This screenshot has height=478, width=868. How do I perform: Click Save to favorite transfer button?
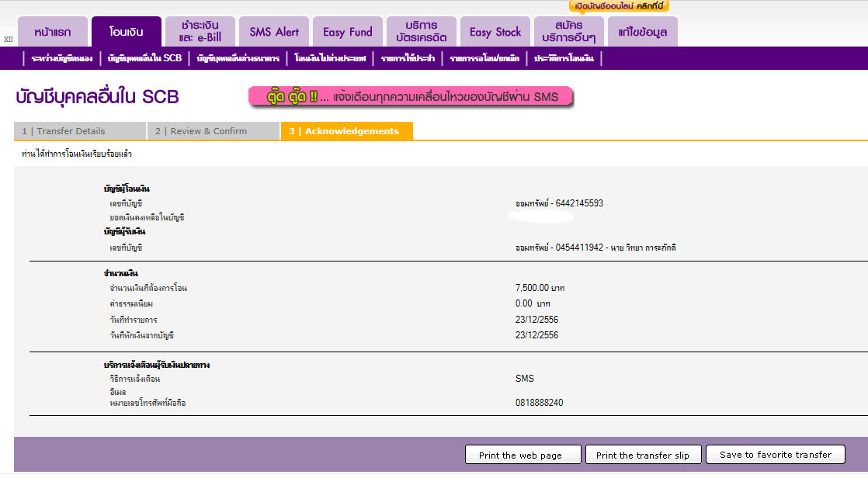pos(776,455)
